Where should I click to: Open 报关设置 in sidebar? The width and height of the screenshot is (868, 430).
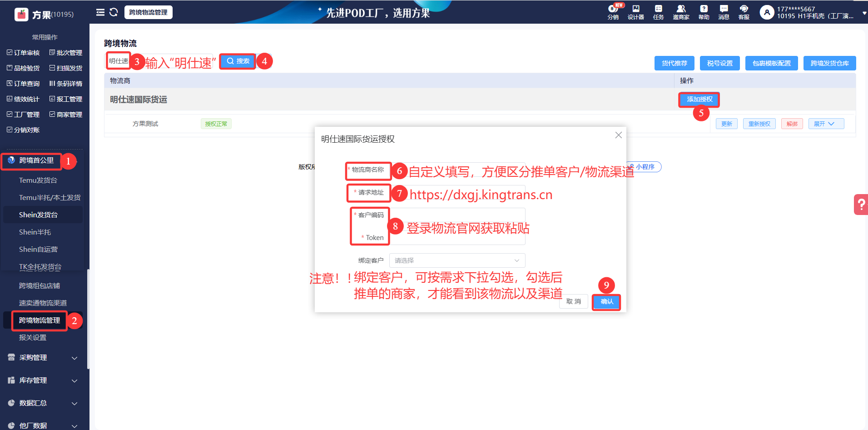tap(33, 338)
